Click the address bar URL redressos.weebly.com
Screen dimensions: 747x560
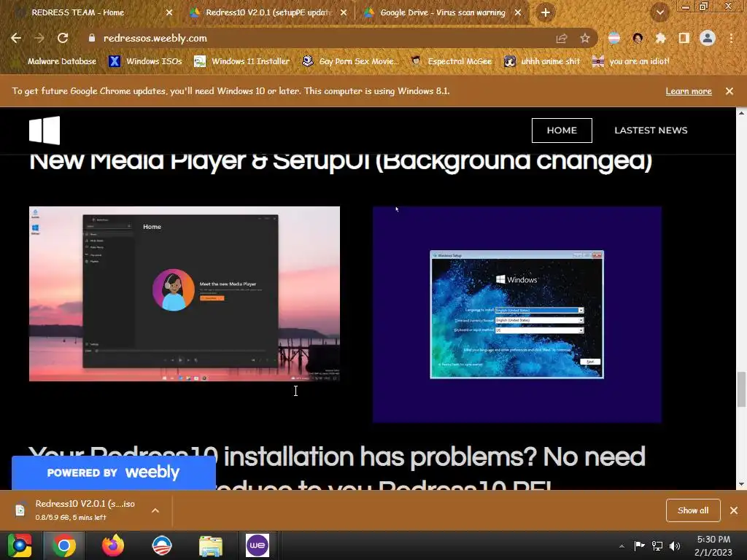[155, 38]
